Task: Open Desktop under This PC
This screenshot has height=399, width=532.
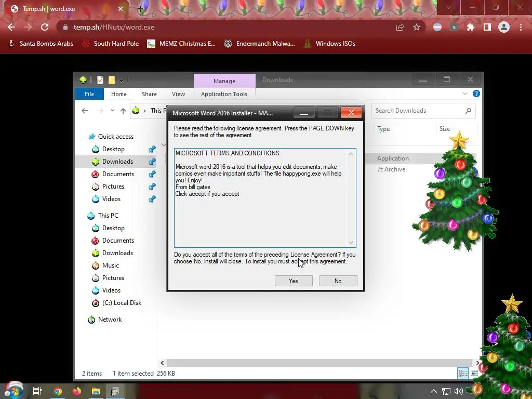Action: coord(113,228)
